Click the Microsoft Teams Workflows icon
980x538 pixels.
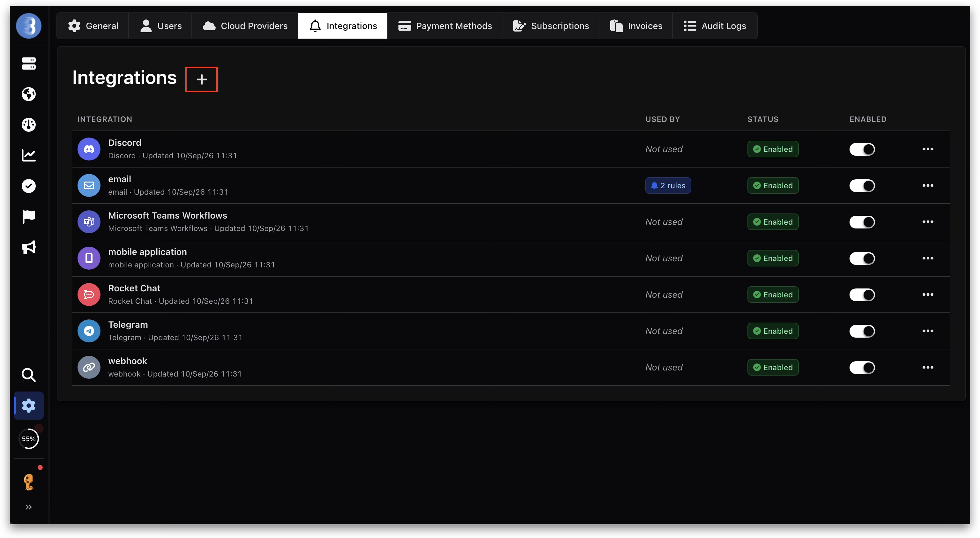coord(89,222)
